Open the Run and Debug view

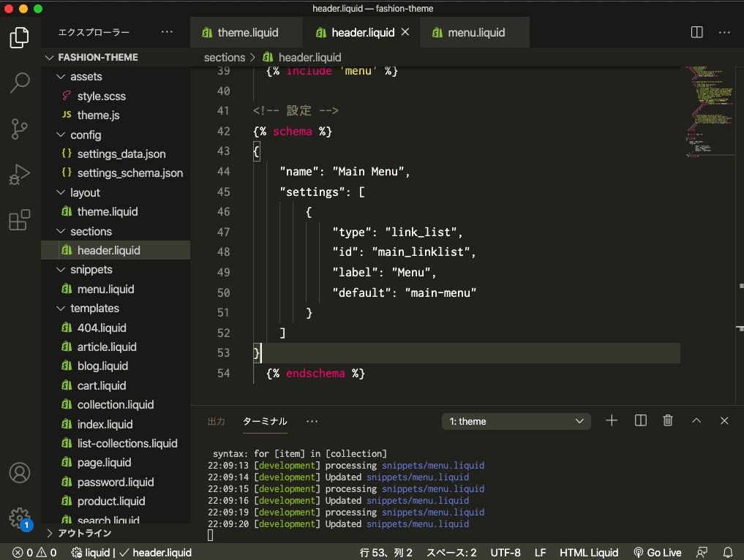point(20,175)
